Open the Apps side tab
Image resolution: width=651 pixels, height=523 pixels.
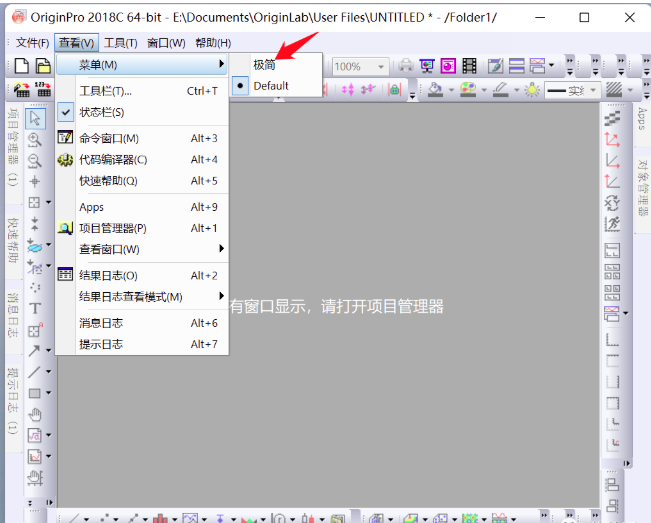[x=642, y=120]
